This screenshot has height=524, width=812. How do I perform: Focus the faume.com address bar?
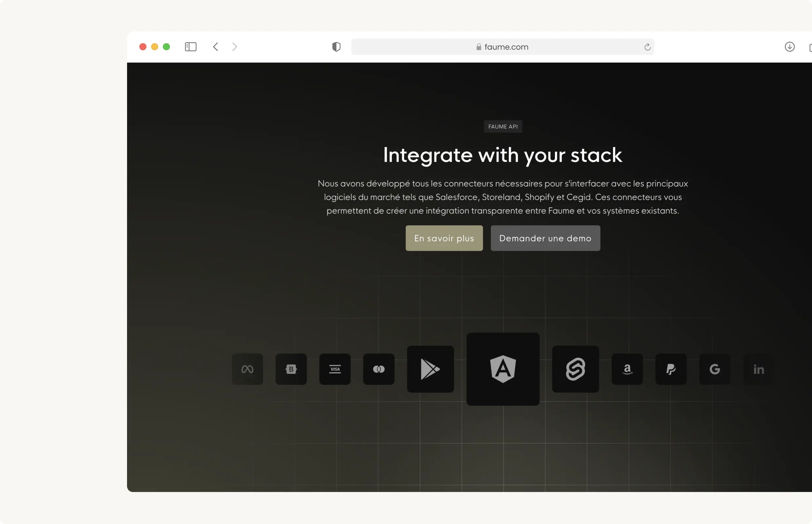[503, 47]
